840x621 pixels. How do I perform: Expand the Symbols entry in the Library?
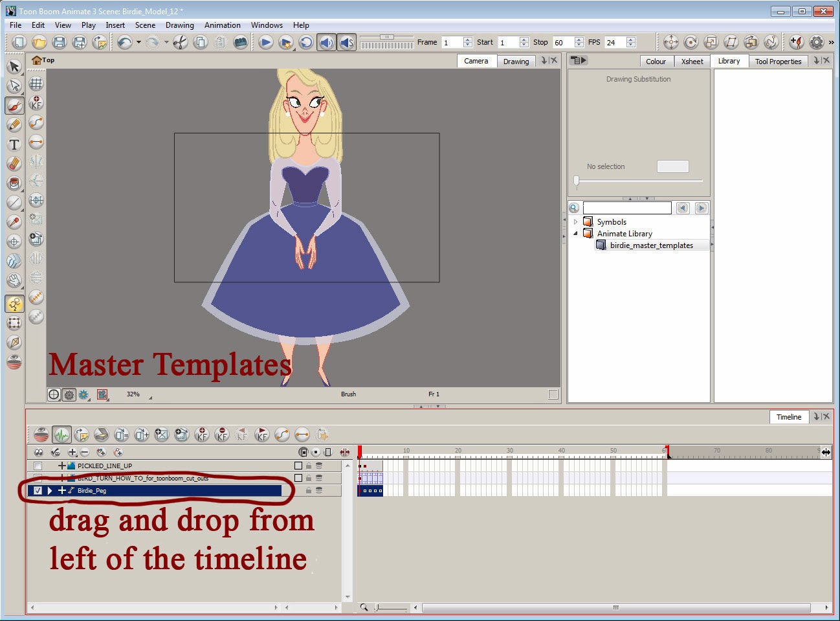(576, 221)
